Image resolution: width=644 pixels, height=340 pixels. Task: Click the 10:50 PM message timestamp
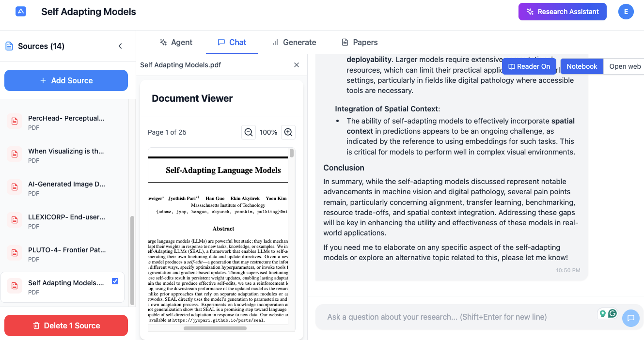click(x=568, y=270)
